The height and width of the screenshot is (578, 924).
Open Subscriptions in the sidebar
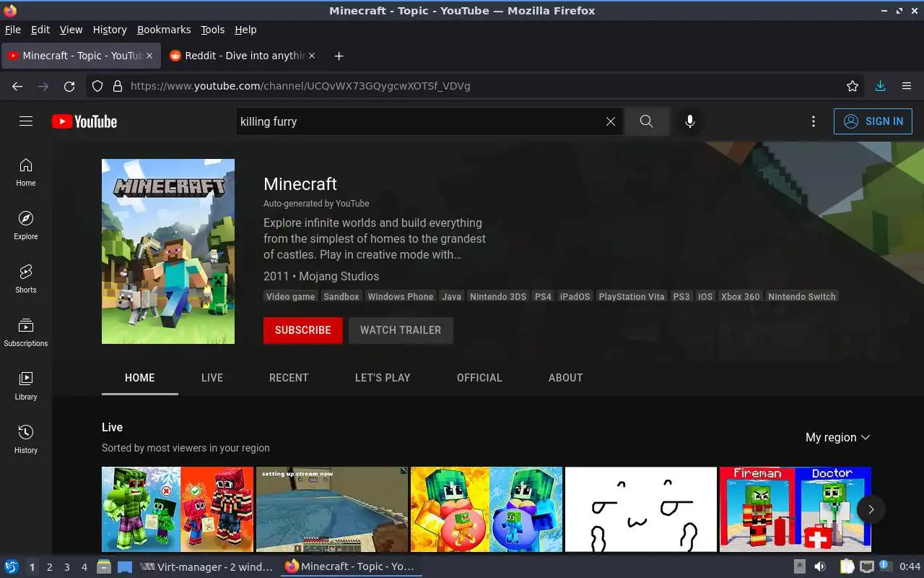point(26,332)
